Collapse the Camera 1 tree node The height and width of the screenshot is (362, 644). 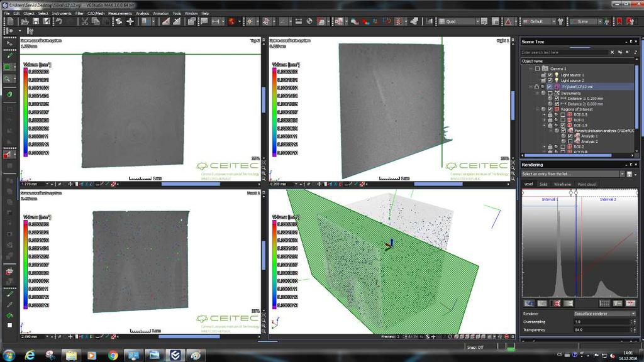tap(531, 69)
